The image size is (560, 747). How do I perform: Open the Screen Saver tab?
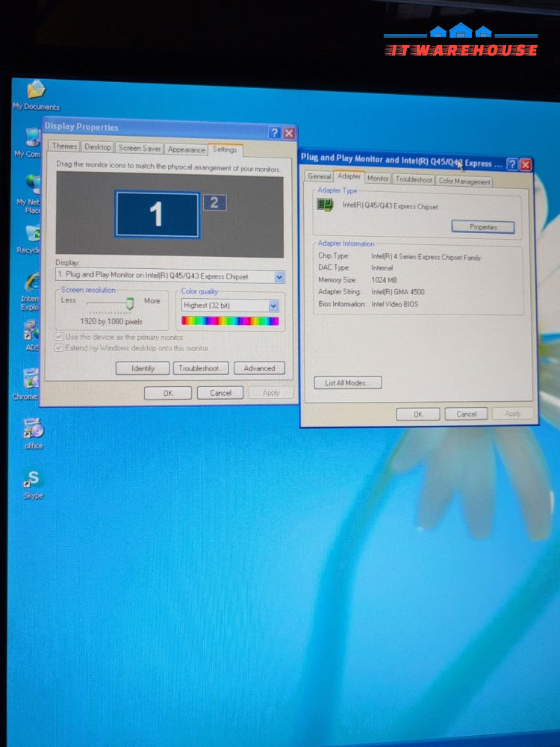coord(140,148)
